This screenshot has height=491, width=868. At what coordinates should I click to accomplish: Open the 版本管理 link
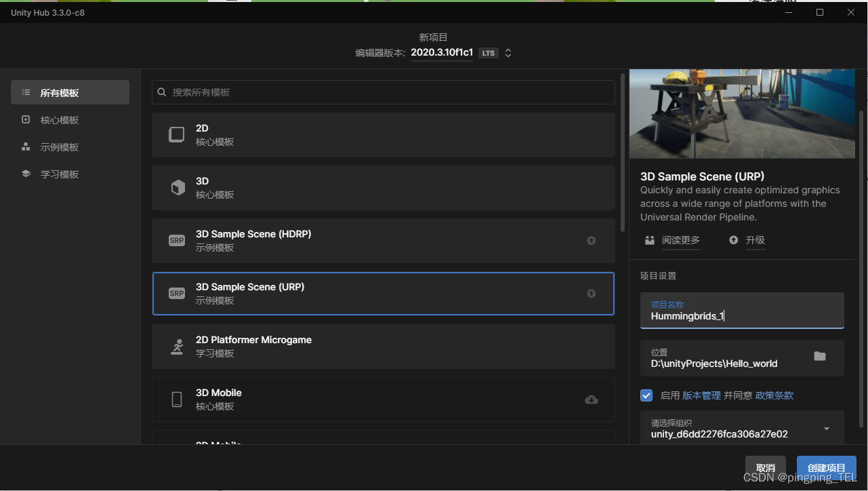tap(701, 395)
